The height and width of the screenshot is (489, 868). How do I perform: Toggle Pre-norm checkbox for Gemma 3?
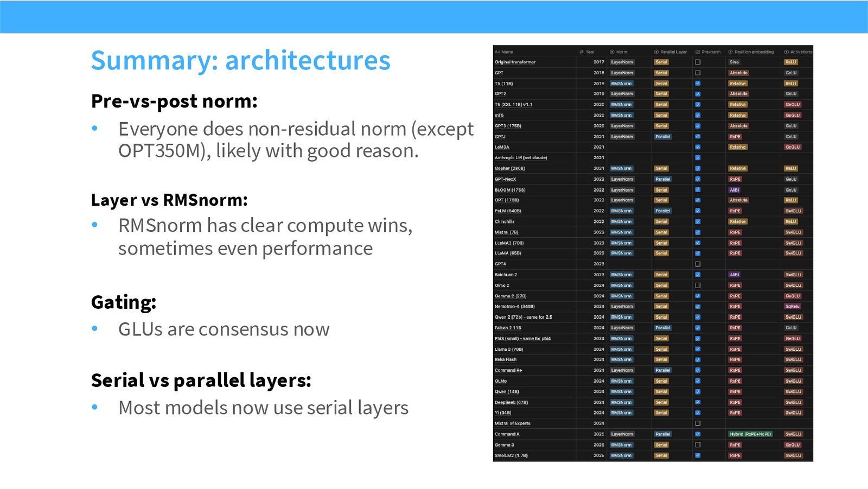pyautogui.click(x=698, y=445)
